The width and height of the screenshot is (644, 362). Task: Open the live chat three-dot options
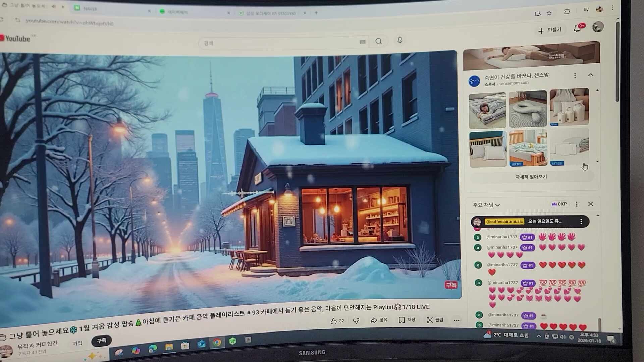[x=577, y=204]
